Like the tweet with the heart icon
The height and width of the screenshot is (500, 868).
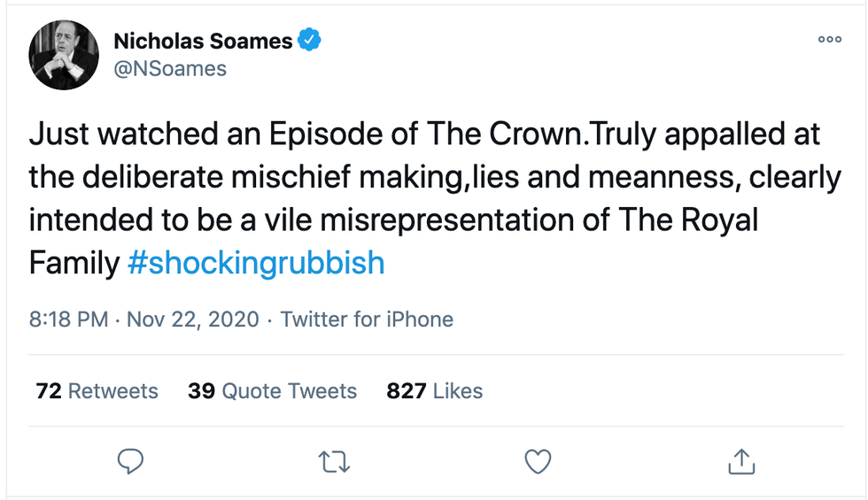click(x=538, y=461)
